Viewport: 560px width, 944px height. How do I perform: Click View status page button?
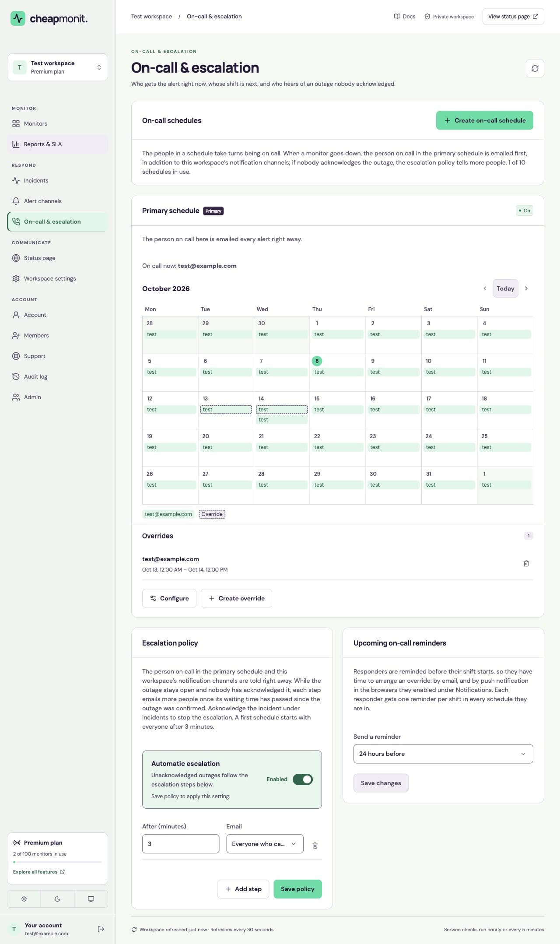513,17
